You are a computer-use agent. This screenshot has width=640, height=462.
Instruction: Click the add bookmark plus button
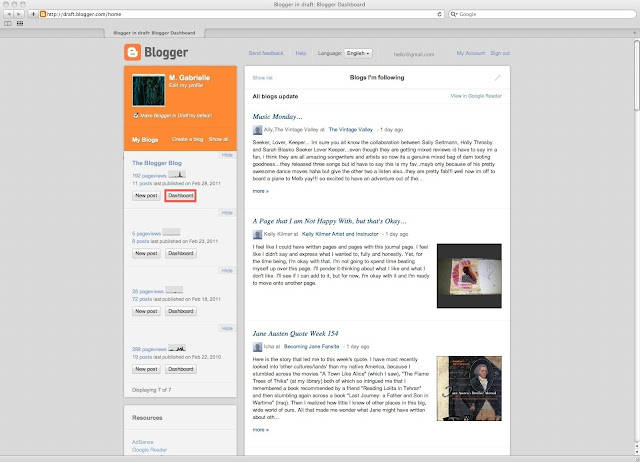tap(33, 14)
